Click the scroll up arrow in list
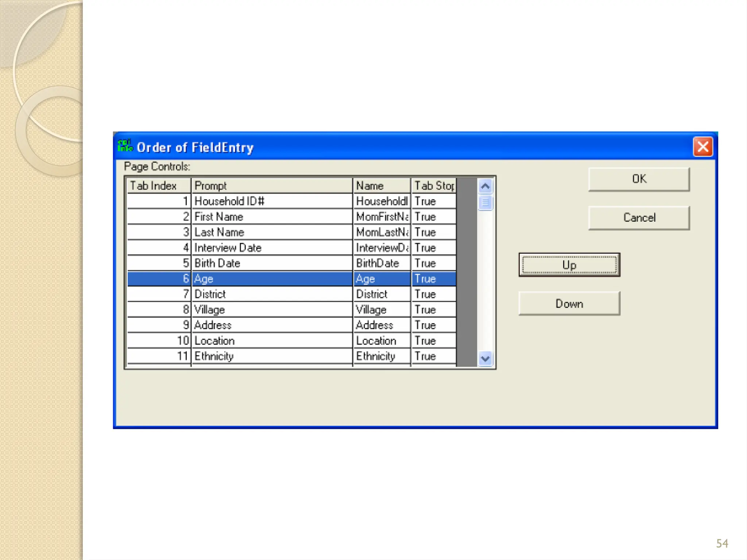Screen dimensions: 747x560 point(485,187)
